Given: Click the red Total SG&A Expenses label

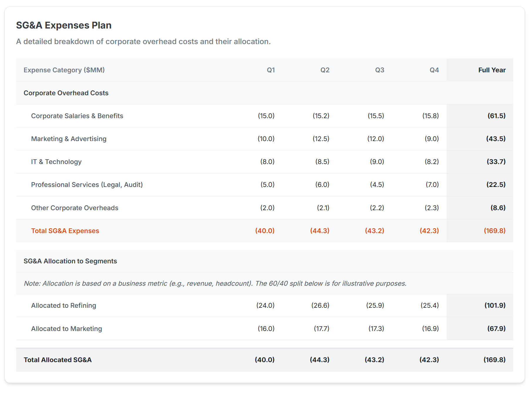Looking at the screenshot, I should pos(65,231).
